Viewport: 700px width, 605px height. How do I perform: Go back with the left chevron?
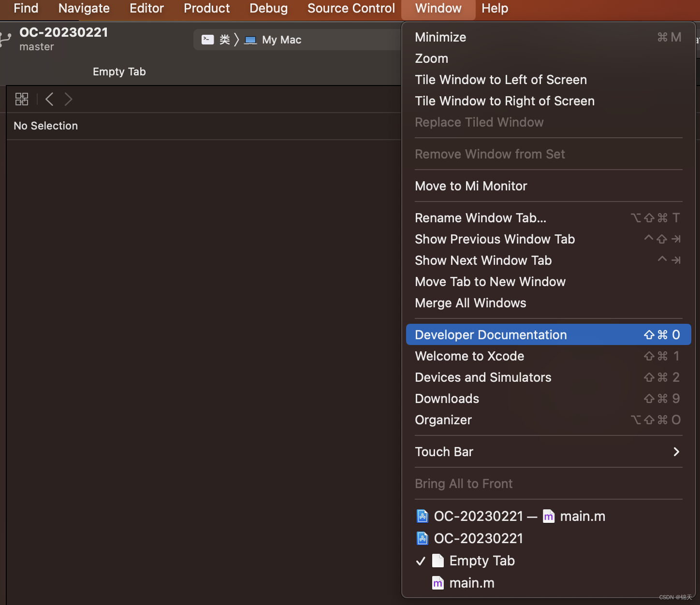pos(49,99)
